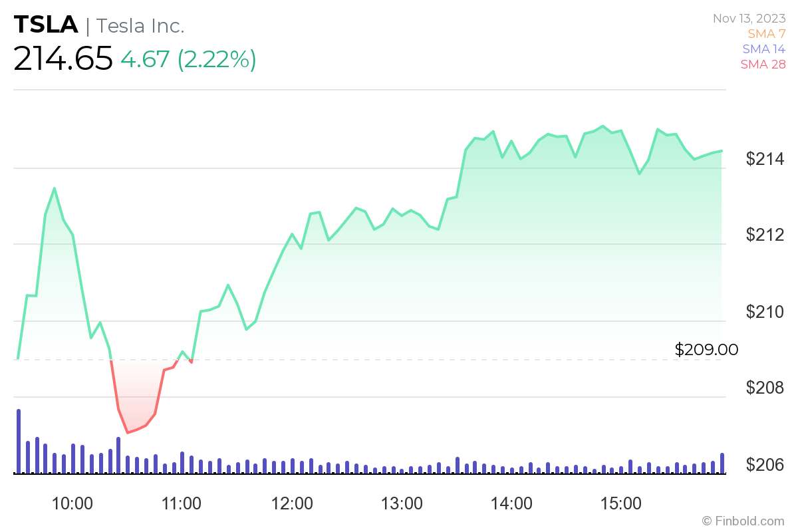Open the Finbold.com watermark link

[x=749, y=521]
